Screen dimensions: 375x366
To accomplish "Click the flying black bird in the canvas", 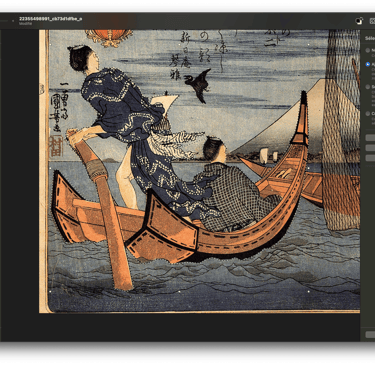I will tap(199, 85).
